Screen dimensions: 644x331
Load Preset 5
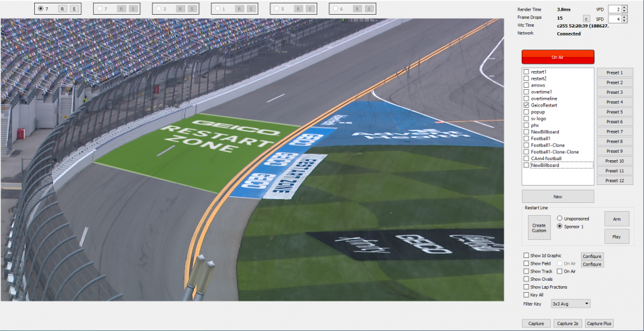(x=614, y=112)
